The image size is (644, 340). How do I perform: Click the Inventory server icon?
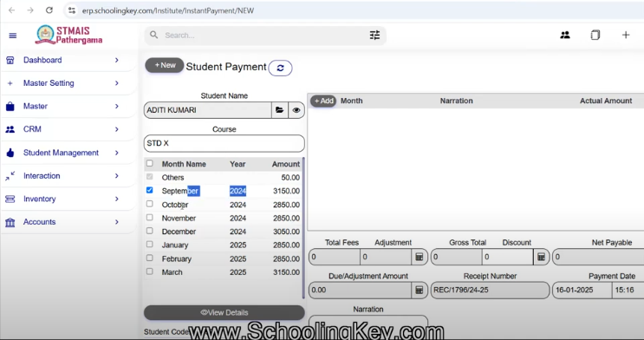[10, 199]
